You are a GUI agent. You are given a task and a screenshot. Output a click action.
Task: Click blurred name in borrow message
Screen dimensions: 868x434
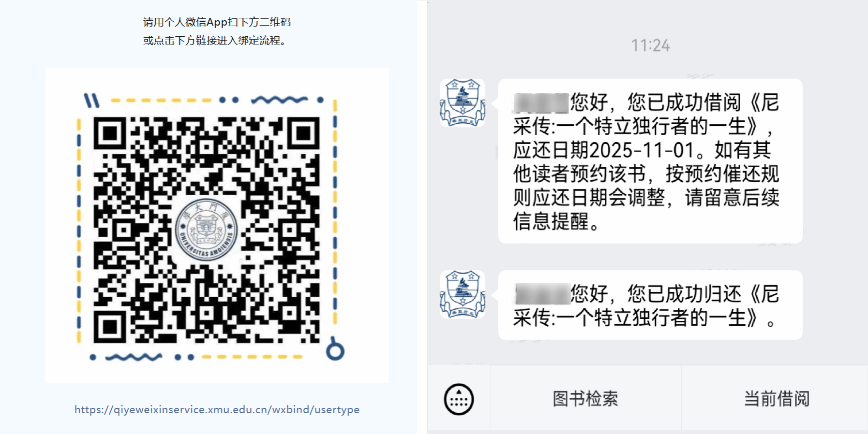(x=541, y=103)
